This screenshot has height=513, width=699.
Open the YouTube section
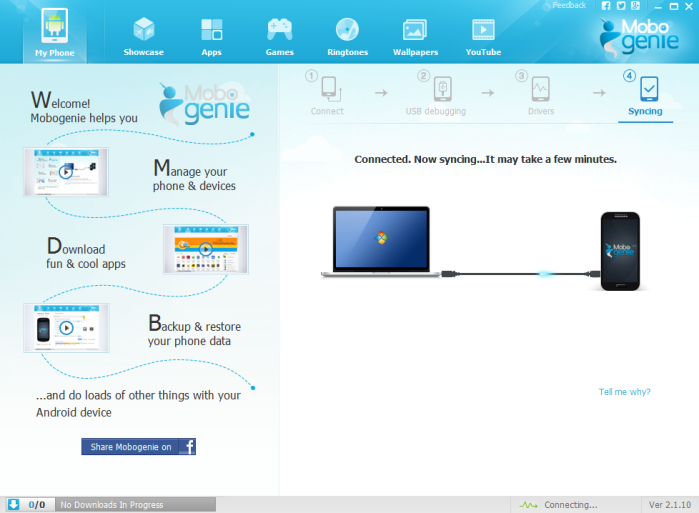coord(483,36)
